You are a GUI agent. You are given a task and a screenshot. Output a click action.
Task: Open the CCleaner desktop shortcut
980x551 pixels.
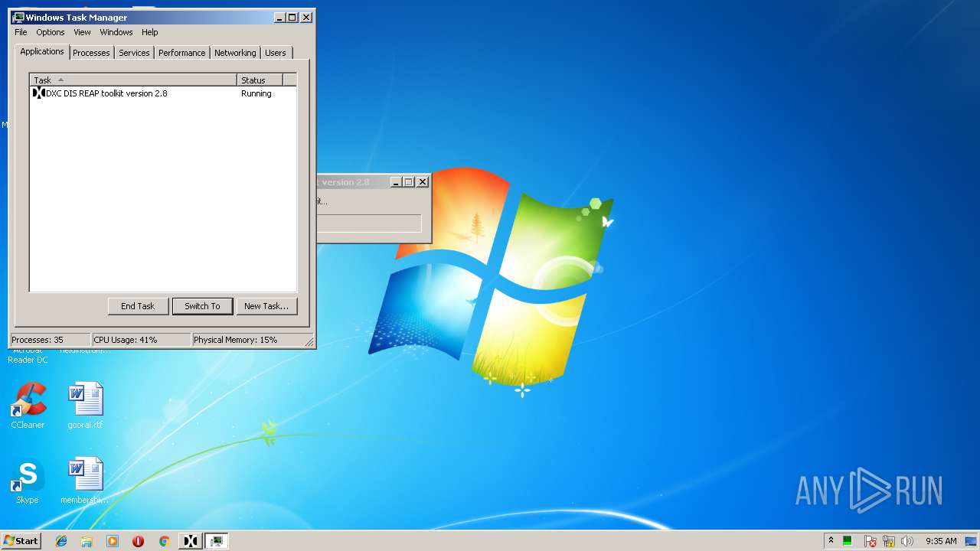(28, 406)
